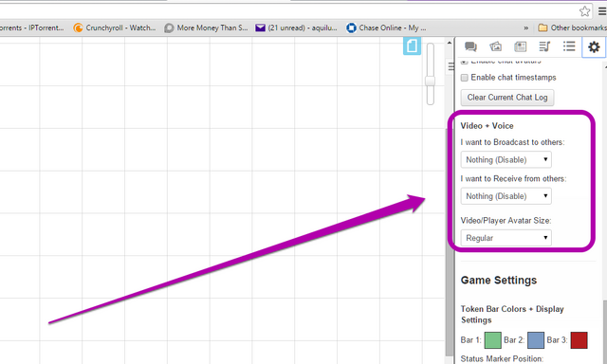Open the Jukebox music tab icon
The image size is (607, 364).
tap(544, 46)
